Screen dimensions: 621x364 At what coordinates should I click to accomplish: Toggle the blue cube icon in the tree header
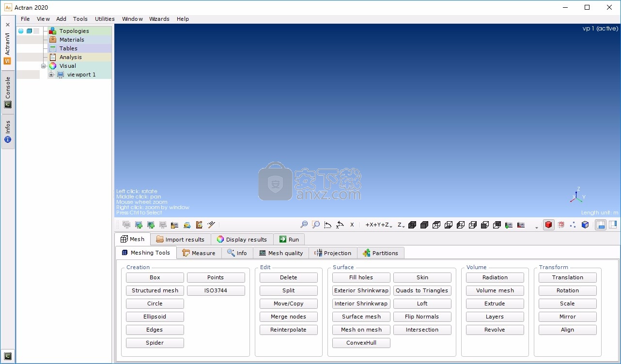pyautogui.click(x=29, y=31)
